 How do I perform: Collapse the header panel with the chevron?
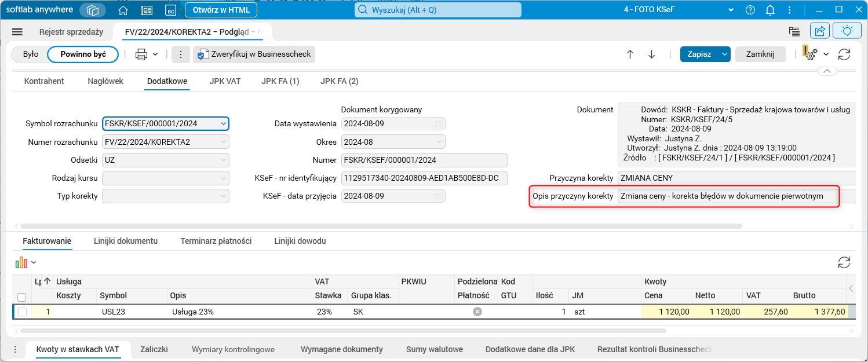tap(827, 71)
